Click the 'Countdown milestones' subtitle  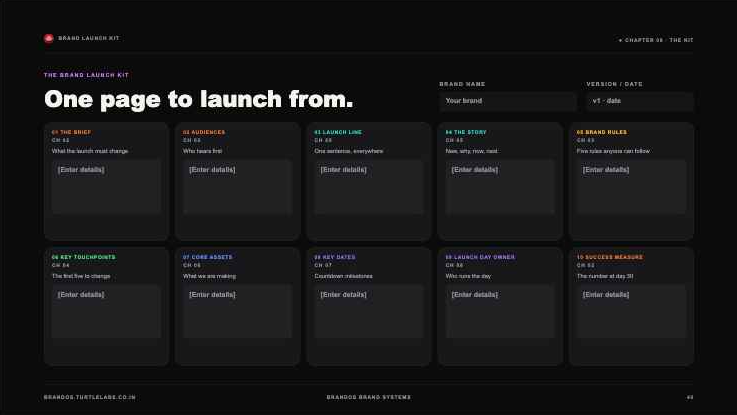point(344,276)
